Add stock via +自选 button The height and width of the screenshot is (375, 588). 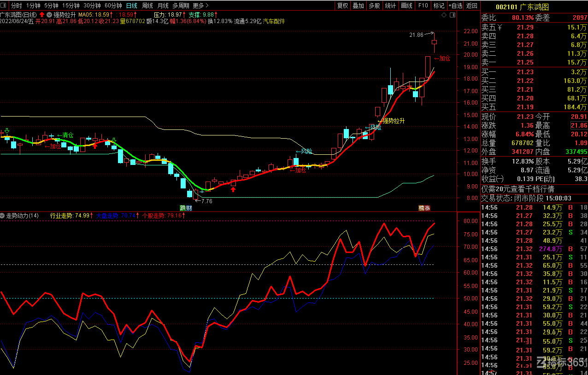pos(455,6)
